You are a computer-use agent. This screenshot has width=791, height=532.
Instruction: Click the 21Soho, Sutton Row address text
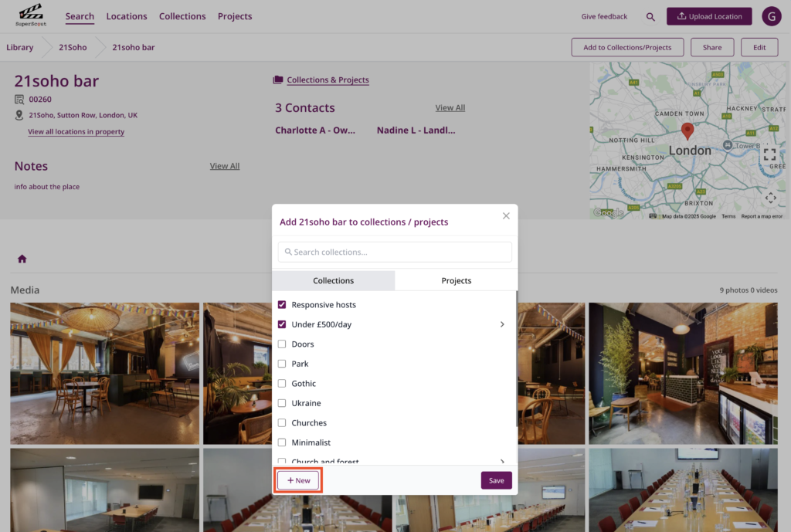pyautogui.click(x=83, y=115)
